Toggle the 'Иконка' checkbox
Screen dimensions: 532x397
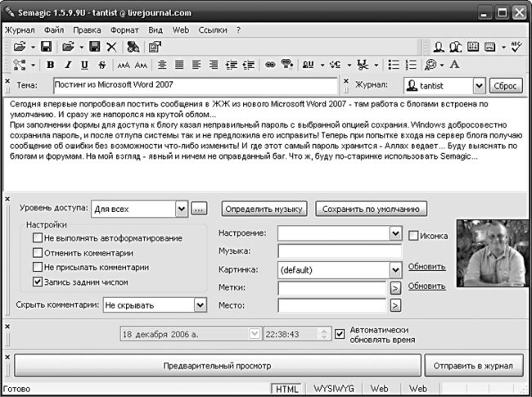click(x=413, y=236)
